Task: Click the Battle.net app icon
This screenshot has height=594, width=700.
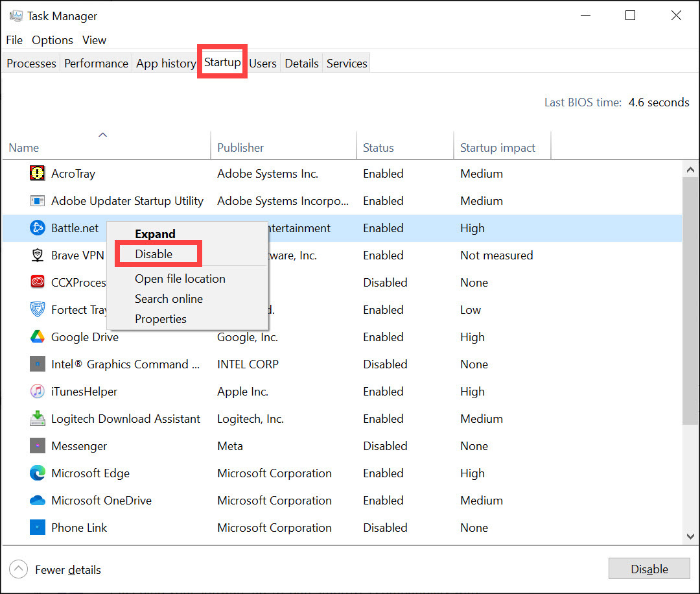Action: pos(37,228)
